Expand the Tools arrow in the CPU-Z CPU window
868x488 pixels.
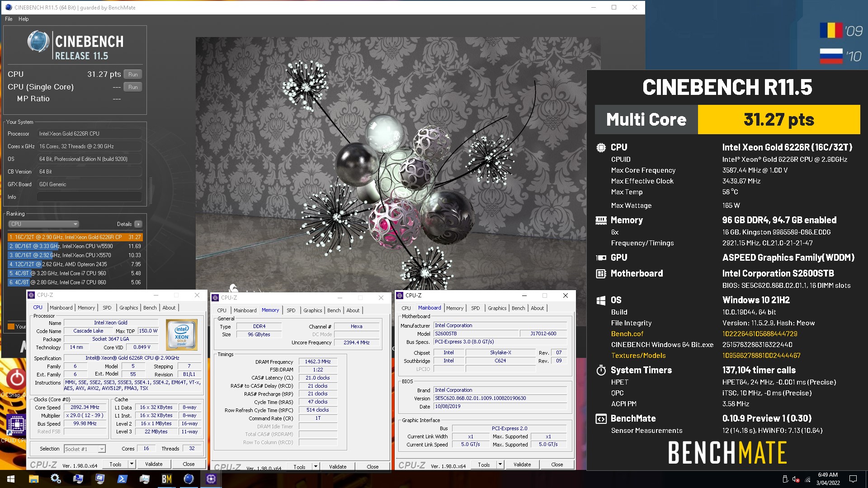[x=132, y=464]
